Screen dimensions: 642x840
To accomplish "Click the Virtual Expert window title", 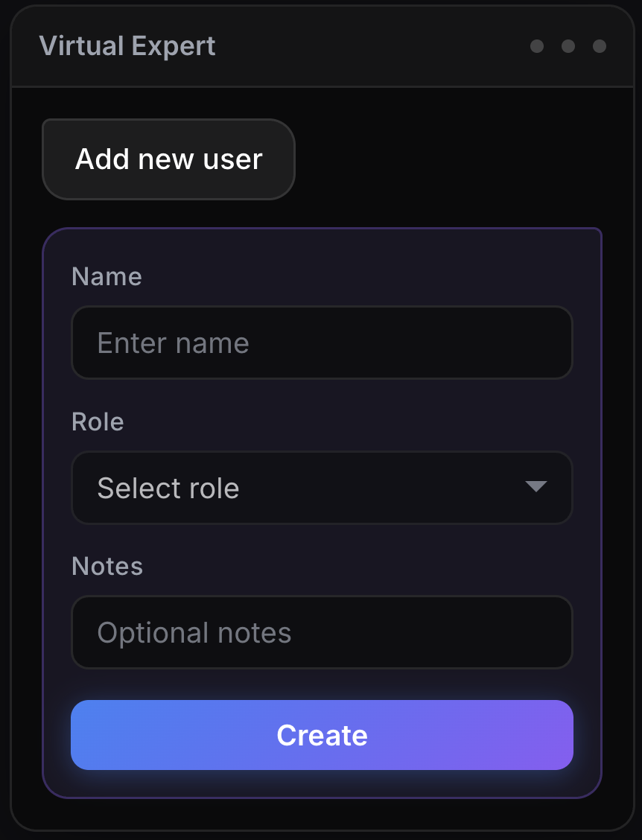I will click(x=127, y=46).
